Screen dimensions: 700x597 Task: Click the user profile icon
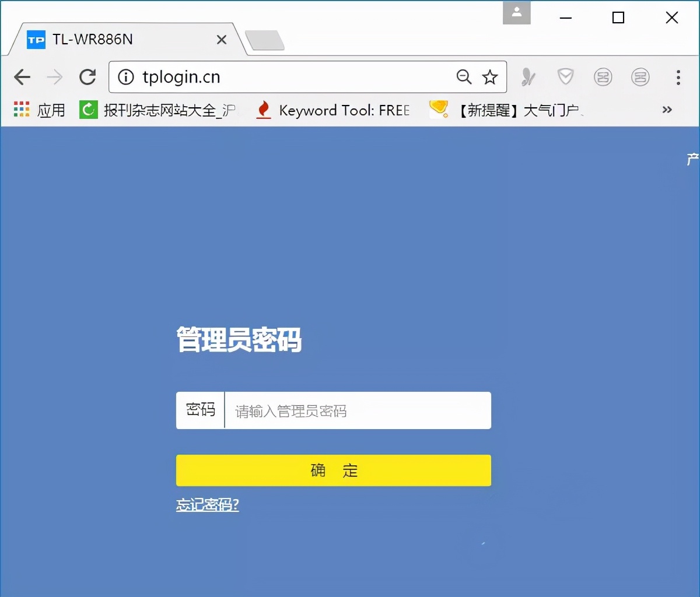coord(517,13)
